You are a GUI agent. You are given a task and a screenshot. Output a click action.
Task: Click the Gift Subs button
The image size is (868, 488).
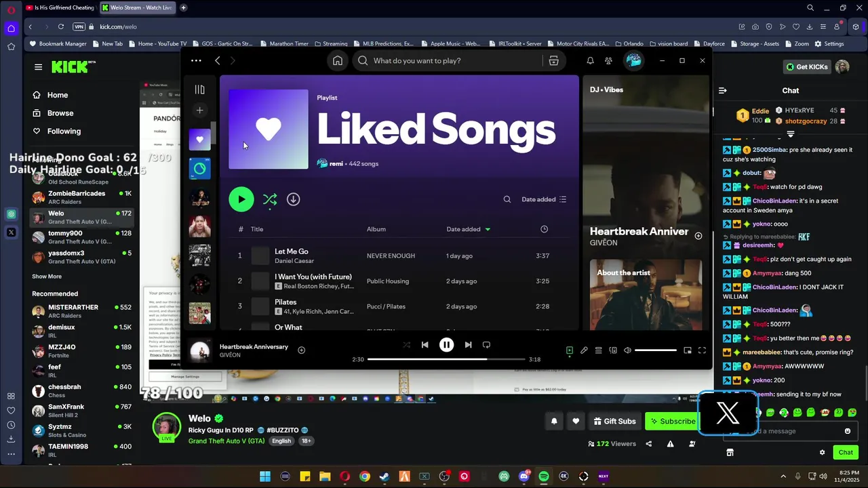(614, 421)
